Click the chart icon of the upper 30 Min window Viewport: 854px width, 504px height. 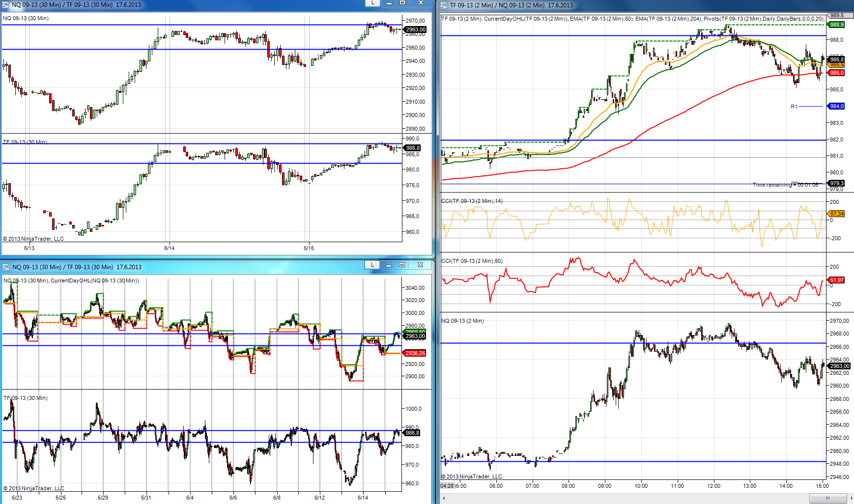click(x=5, y=5)
